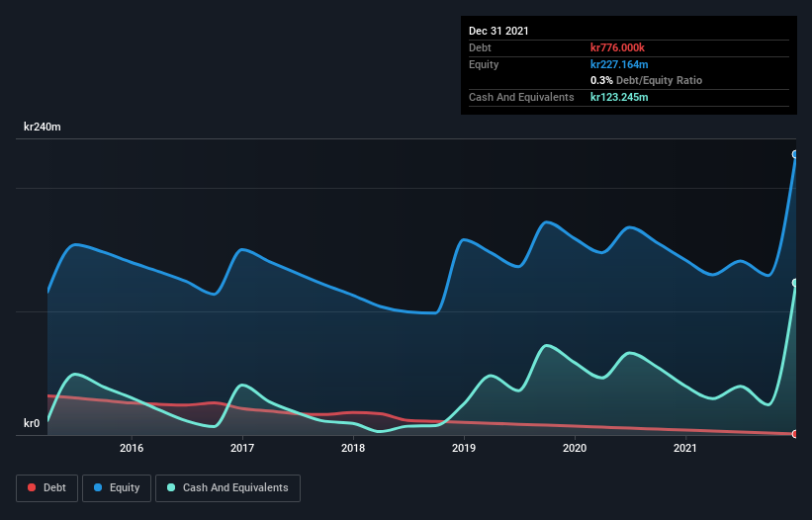Click the 2019 x-axis label
Image resolution: width=812 pixels, height=520 pixels.
464,448
